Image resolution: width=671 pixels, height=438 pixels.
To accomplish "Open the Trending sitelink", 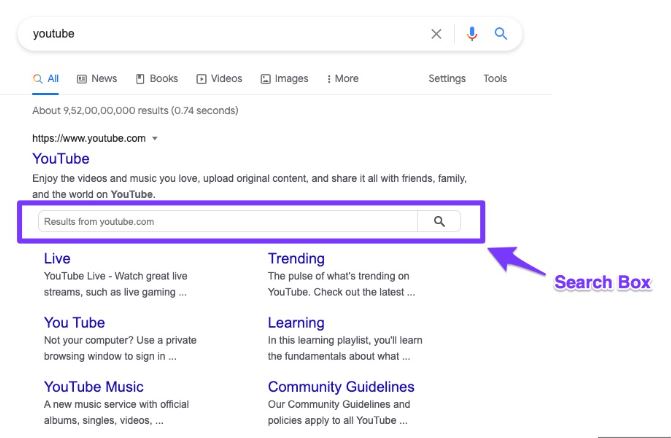I will (x=296, y=258).
